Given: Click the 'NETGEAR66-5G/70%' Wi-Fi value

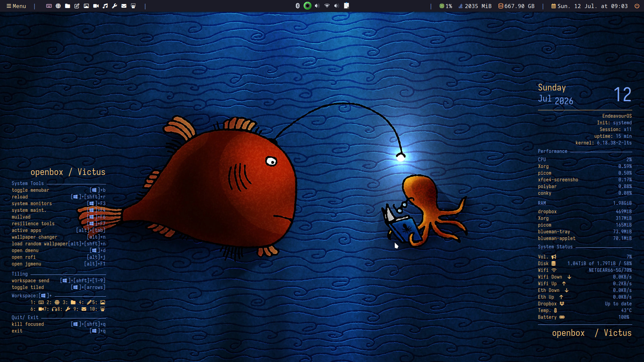Looking at the screenshot, I should pos(610,270).
